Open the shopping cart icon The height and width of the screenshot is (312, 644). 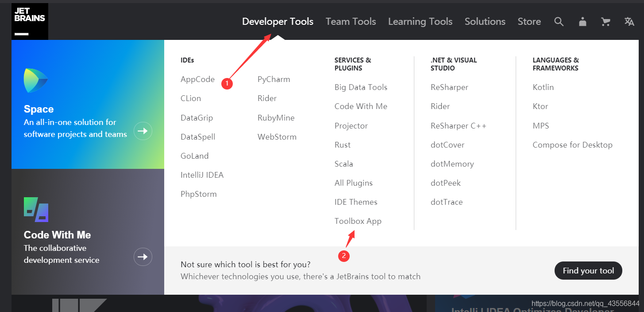tap(605, 21)
